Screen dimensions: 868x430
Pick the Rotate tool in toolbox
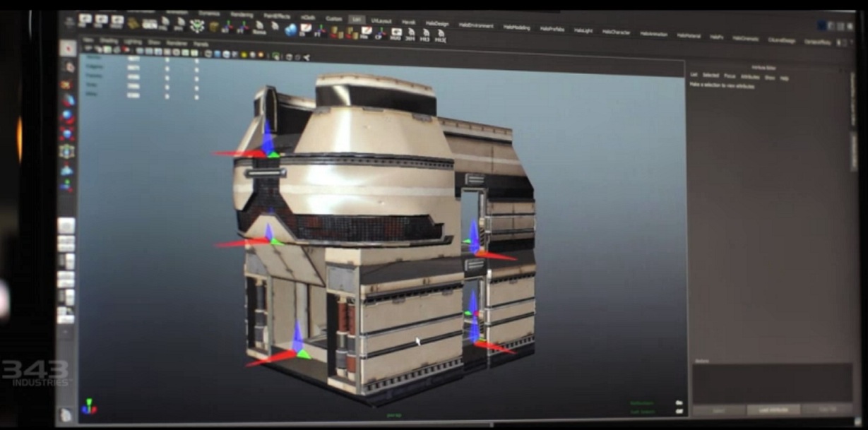68,117
